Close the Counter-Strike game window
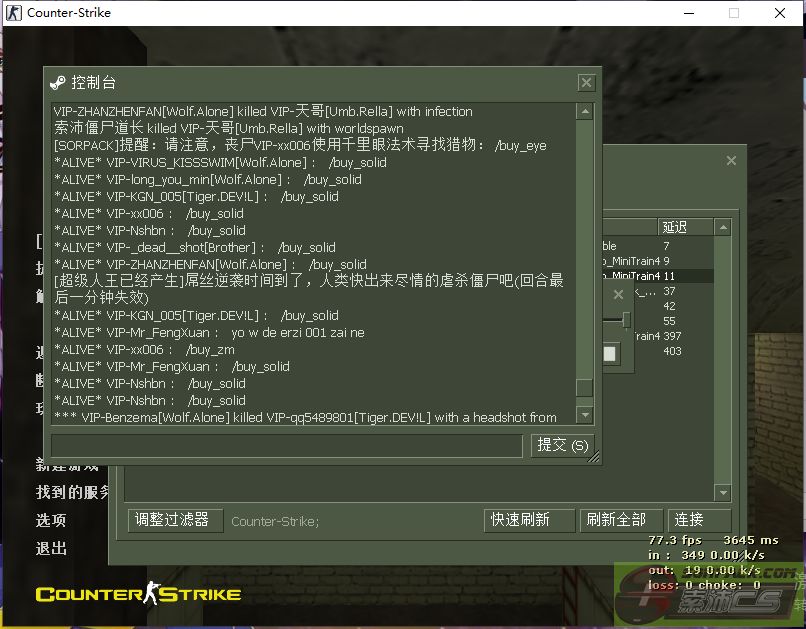The width and height of the screenshot is (806, 629). [780, 13]
